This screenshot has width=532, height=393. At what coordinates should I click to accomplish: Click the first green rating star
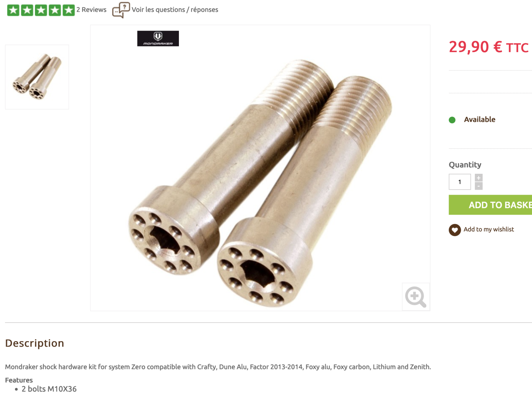[13, 10]
